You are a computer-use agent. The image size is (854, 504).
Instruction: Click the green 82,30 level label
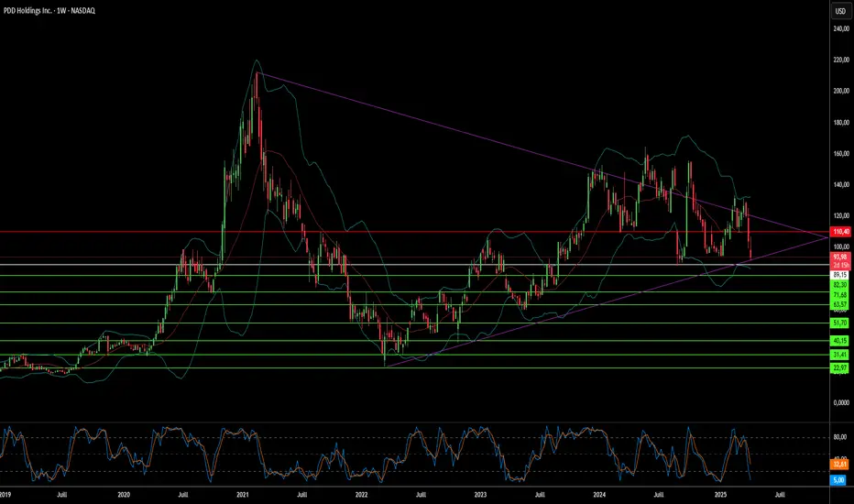(x=838, y=286)
